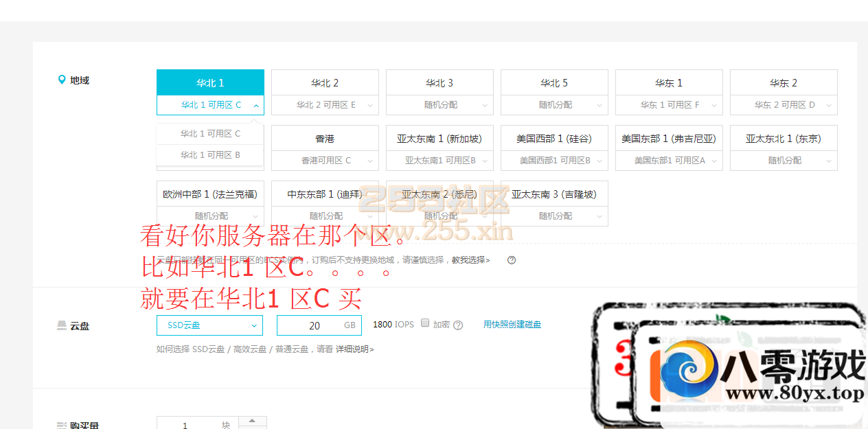The image size is (868, 429).
Task: Open the SSD云盘 disk type dropdown
Action: [x=210, y=325]
